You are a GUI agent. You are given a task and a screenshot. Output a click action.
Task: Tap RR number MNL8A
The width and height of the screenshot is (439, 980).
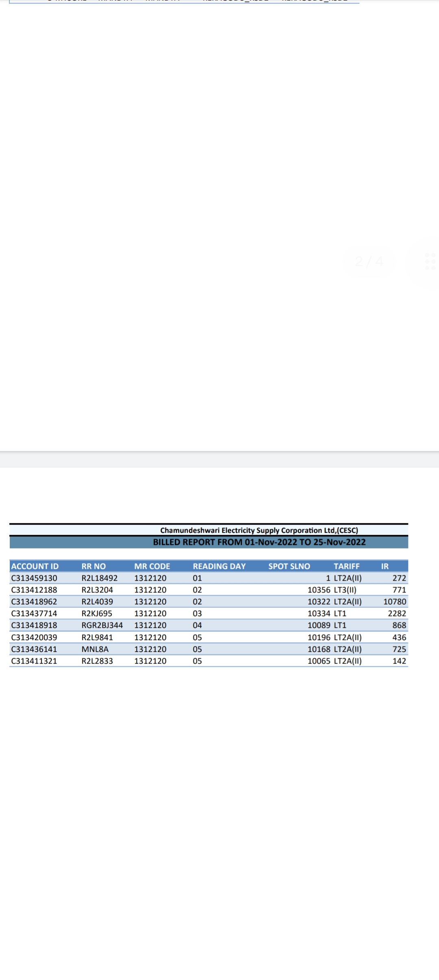[95, 649]
